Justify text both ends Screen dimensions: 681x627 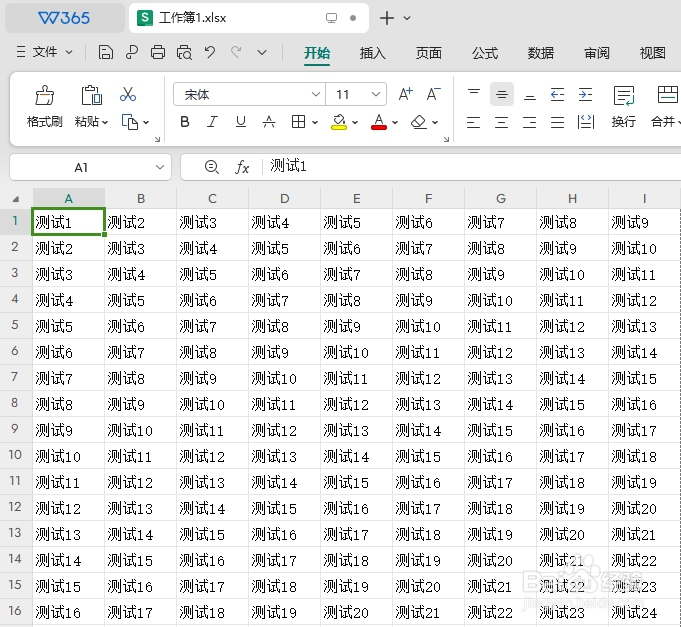557,122
